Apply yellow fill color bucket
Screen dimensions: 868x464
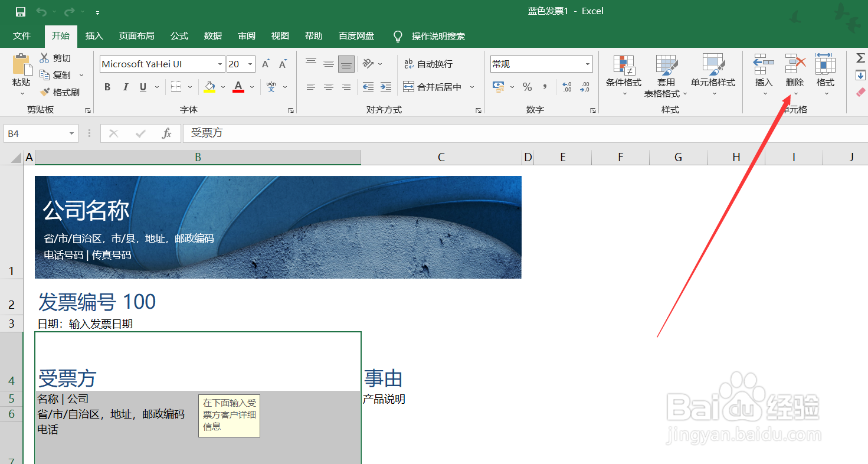coord(209,87)
